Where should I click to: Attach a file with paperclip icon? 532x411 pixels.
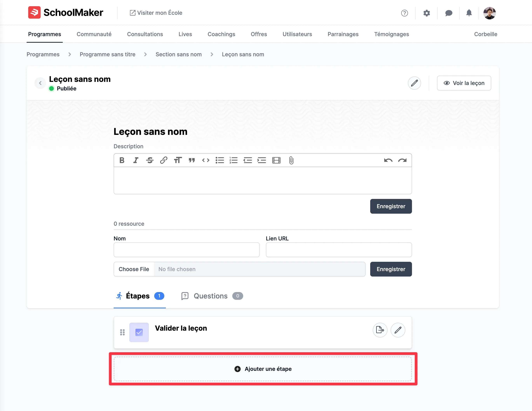291,160
